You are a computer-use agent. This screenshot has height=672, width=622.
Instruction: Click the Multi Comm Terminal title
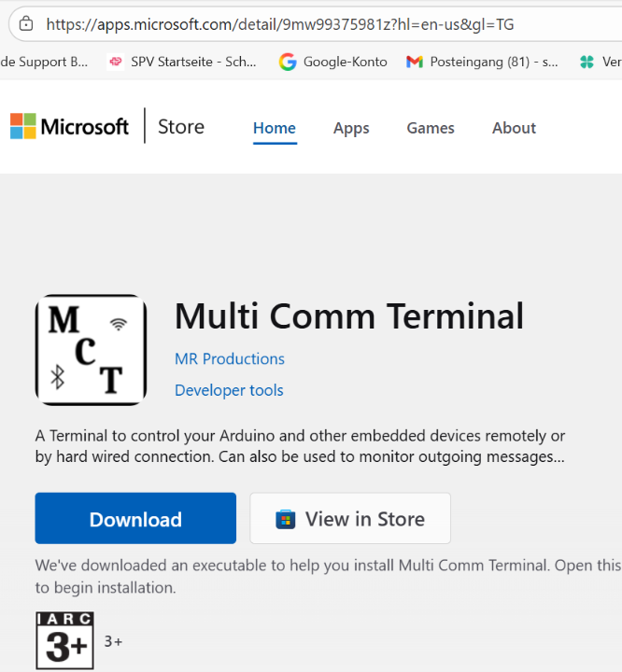point(349,316)
